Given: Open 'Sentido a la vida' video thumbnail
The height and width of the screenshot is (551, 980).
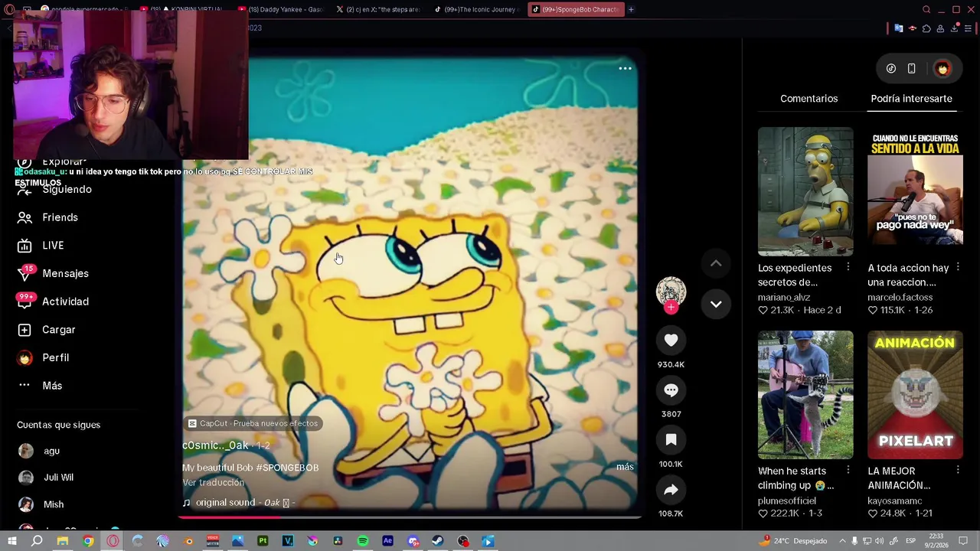Looking at the screenshot, I should tap(915, 191).
